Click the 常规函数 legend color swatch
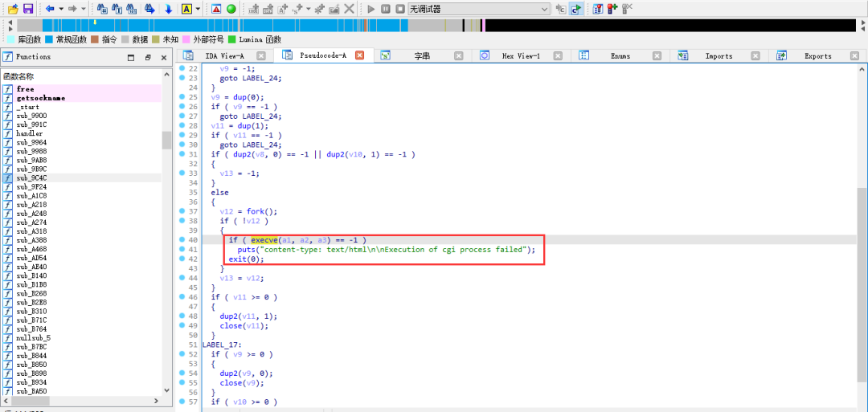Screen dimensions: 868x412 49,40
